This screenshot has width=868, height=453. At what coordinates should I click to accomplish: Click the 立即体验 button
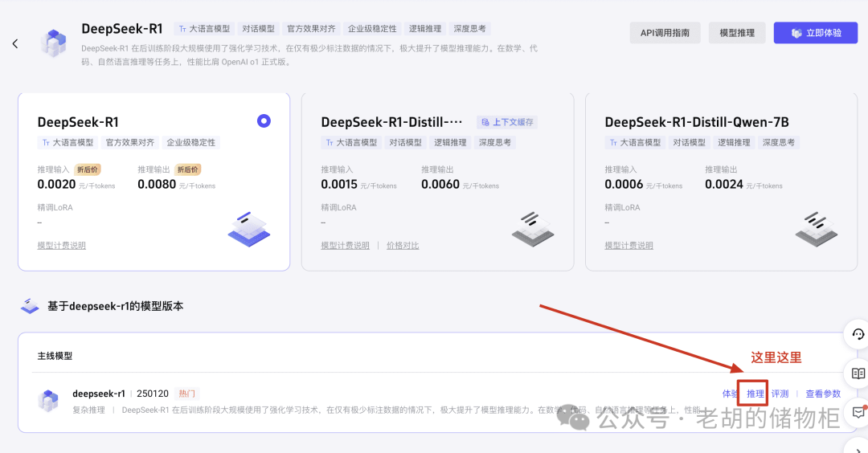[x=816, y=33]
